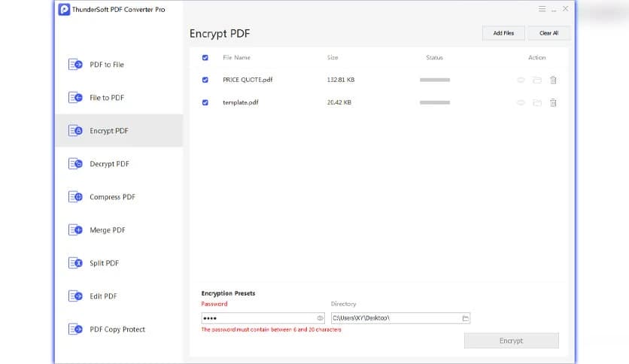629x364 pixels.
Task: Click the Size column header
Action: [x=333, y=58]
